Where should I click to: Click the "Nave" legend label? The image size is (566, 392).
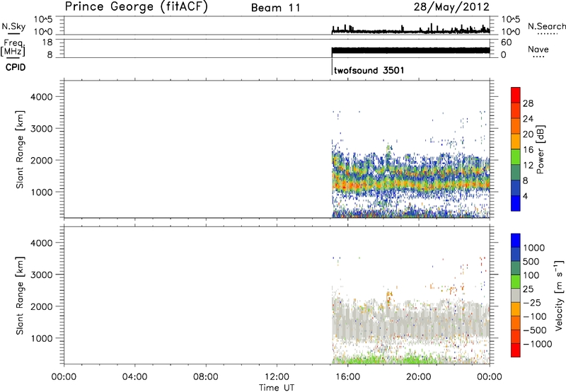[x=538, y=50]
